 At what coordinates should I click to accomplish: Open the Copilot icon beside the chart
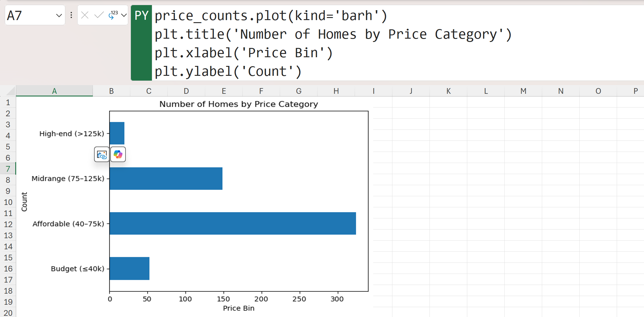pyautogui.click(x=118, y=155)
